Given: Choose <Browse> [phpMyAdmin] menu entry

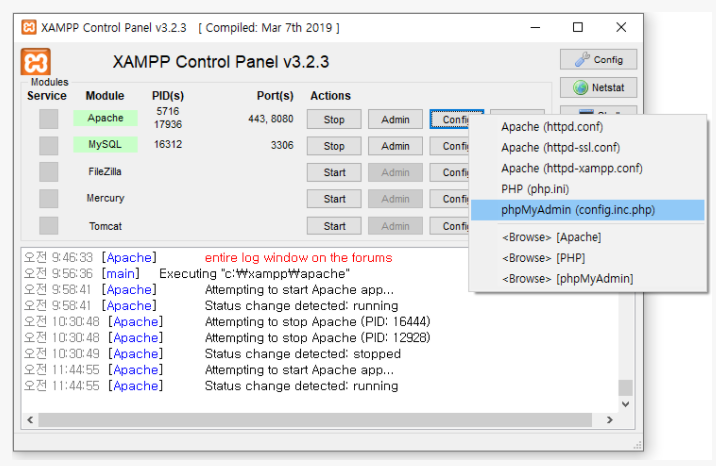Looking at the screenshot, I should click(x=588, y=278).
